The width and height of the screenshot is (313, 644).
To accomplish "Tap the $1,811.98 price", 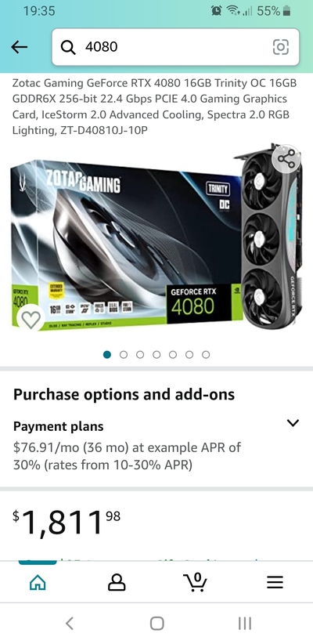I will [x=67, y=522].
